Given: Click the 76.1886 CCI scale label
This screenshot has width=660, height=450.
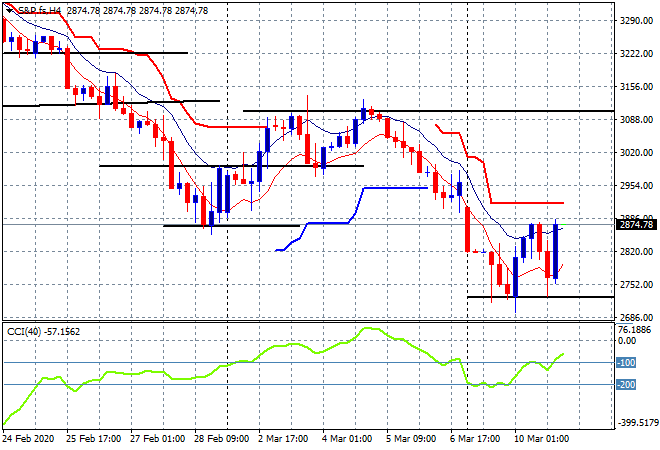Looking at the screenshot, I should [x=634, y=330].
